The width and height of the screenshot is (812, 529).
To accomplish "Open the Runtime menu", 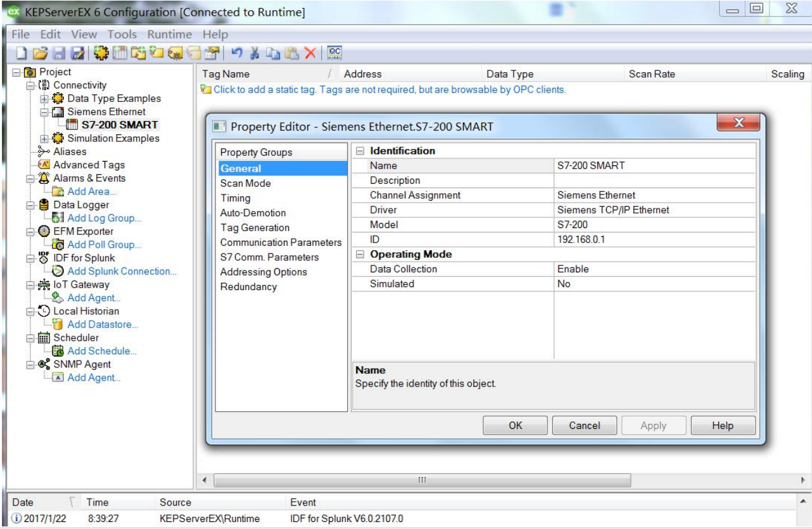I will [x=170, y=34].
